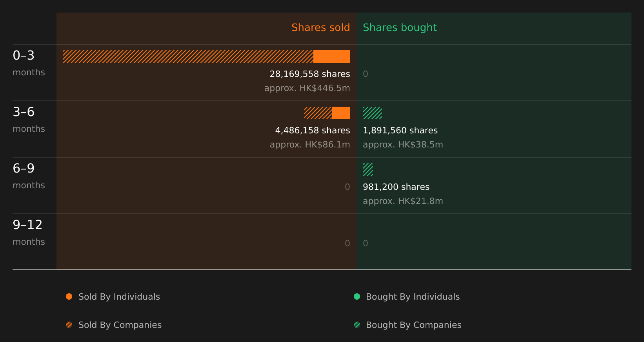Click the approx. HK$446.5m value

tap(307, 88)
